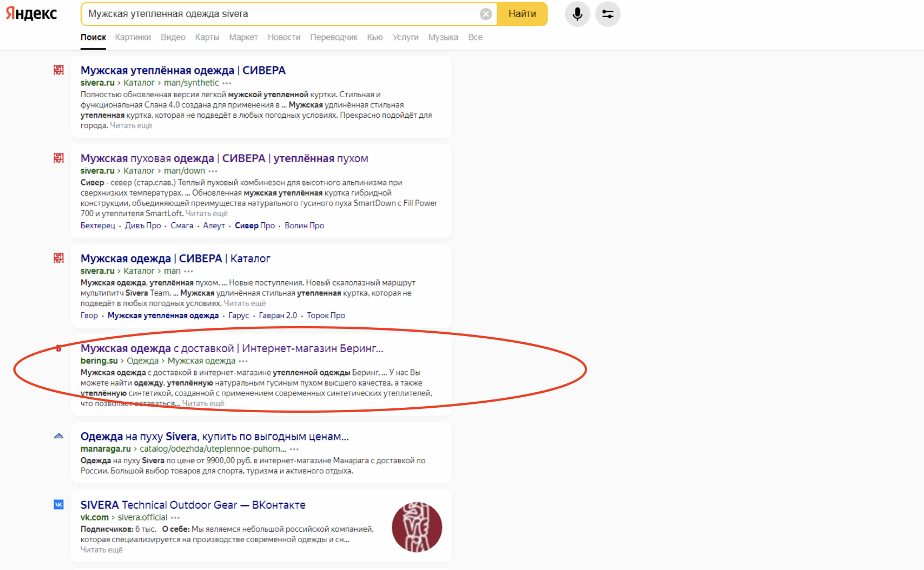Switch to the Картинки tab
Viewport: 924px width, 570px height.
click(133, 37)
